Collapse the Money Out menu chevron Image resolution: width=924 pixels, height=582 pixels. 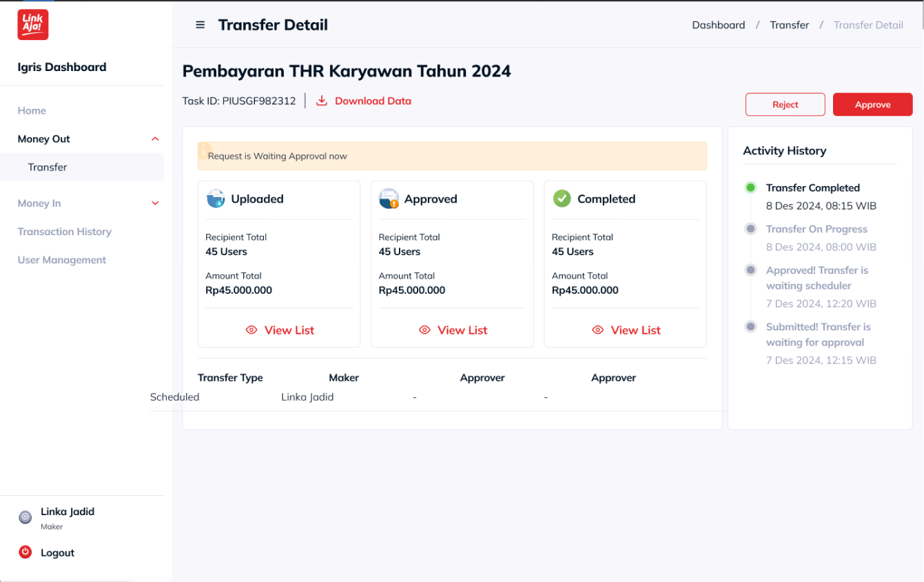click(155, 139)
